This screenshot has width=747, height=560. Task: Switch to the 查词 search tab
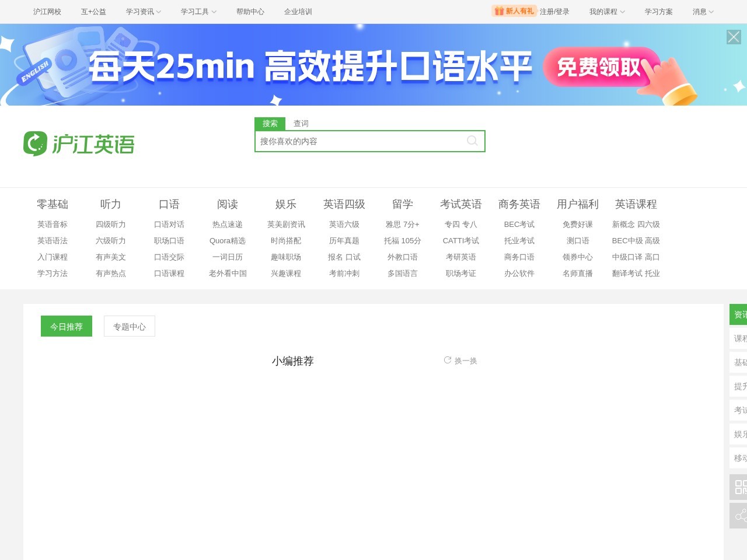[301, 124]
